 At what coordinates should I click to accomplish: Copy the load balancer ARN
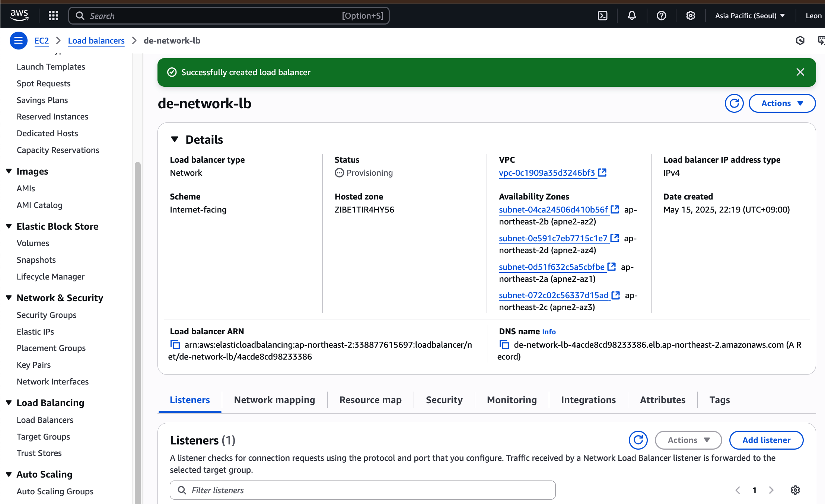[175, 345]
